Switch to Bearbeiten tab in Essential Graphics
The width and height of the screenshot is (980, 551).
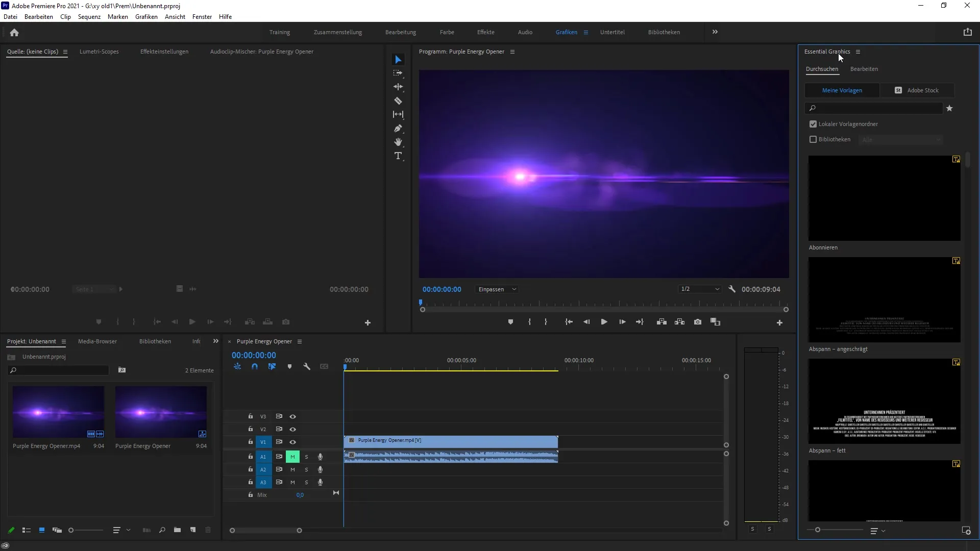click(x=864, y=69)
